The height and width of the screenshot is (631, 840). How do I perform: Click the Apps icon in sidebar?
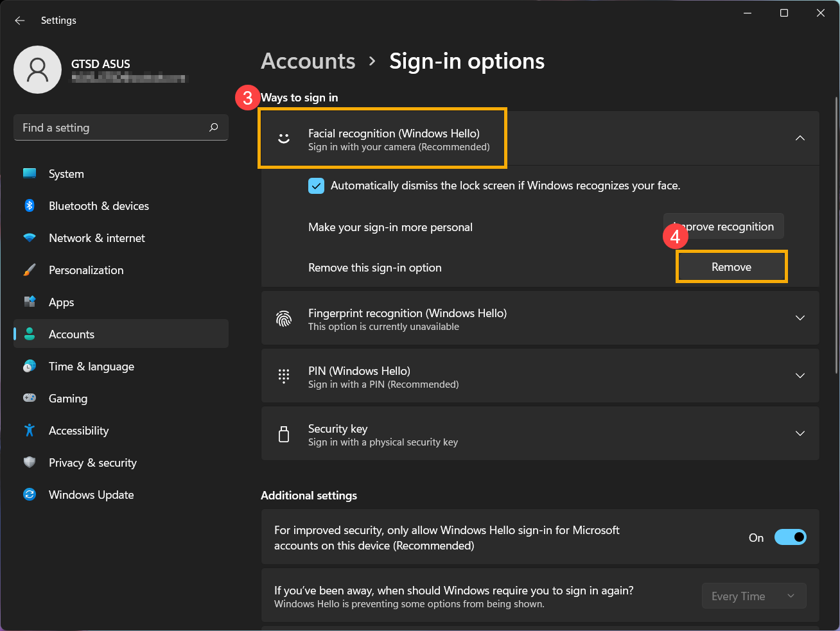[x=30, y=302]
